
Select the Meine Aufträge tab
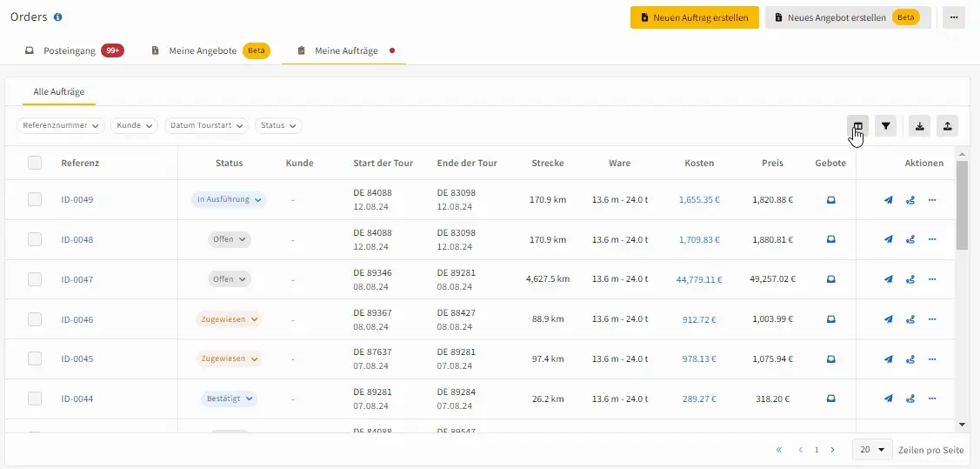345,50
